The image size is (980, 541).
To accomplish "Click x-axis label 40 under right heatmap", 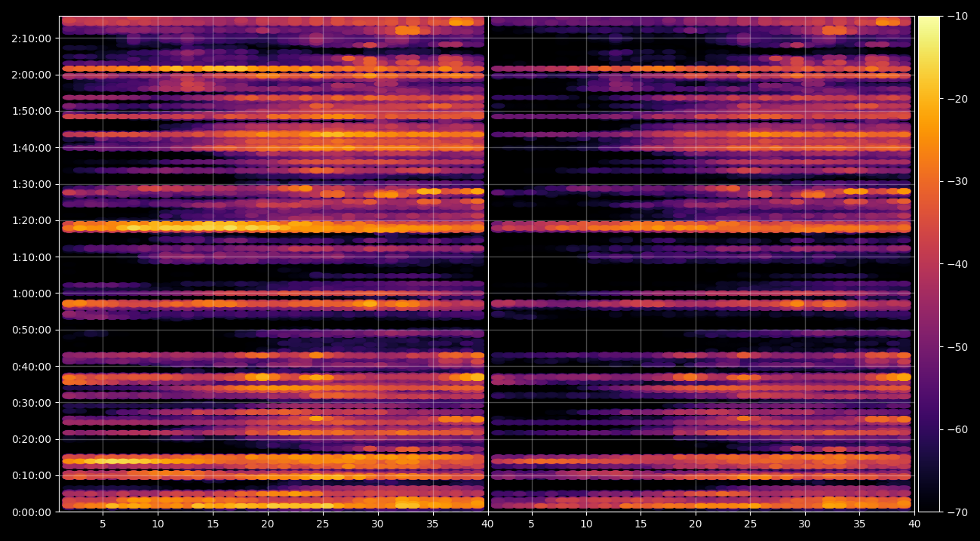I will coord(915,525).
